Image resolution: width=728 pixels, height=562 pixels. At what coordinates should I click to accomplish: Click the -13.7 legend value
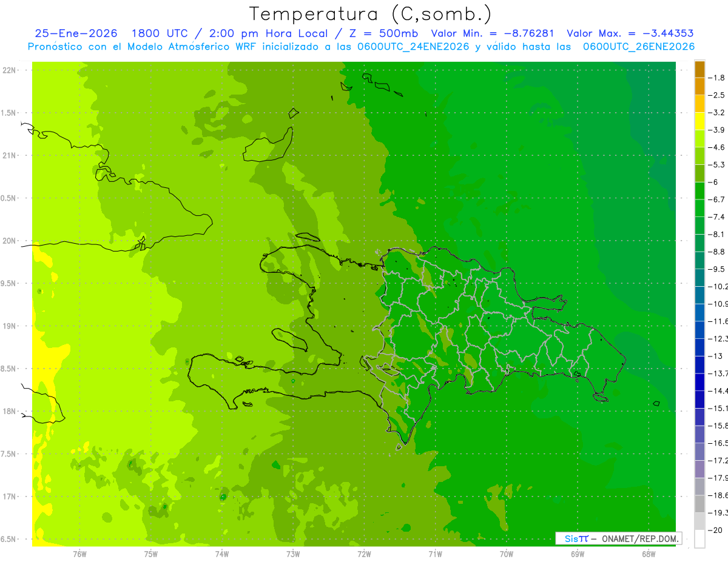point(718,373)
